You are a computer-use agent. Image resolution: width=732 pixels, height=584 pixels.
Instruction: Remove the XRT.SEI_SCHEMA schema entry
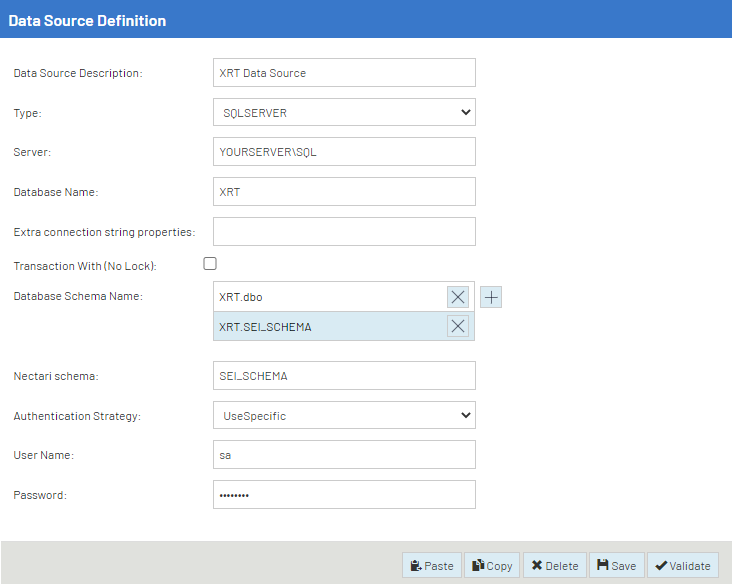[458, 326]
